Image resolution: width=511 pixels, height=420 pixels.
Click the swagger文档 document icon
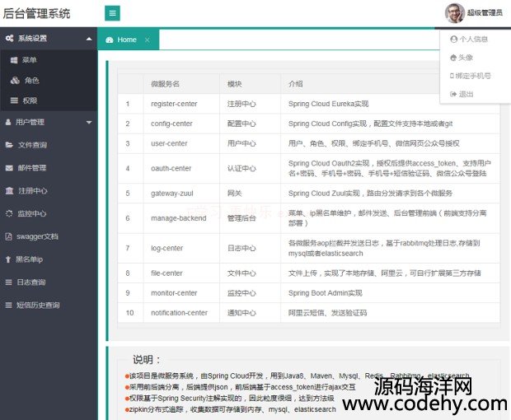tap(9, 236)
